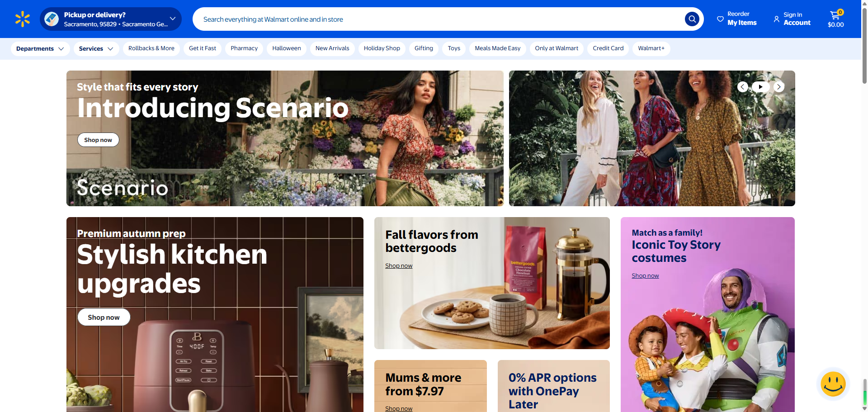868x412 pixels.
Task: Follow Shop now link under Toy Story costumes
Action: pyautogui.click(x=645, y=275)
